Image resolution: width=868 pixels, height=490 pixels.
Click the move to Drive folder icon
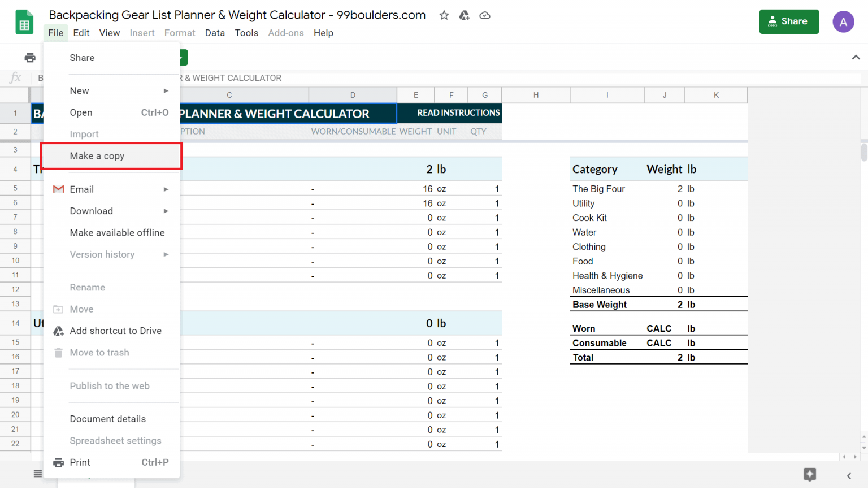point(465,15)
